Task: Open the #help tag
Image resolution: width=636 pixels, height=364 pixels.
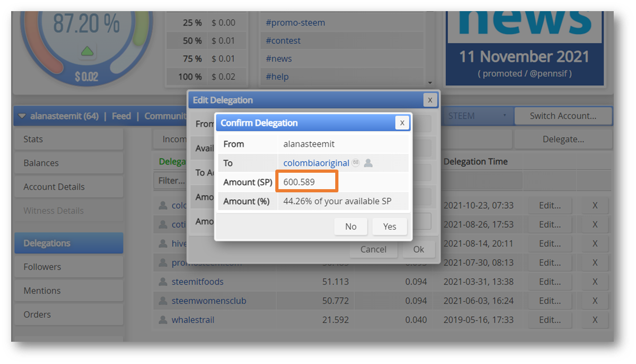Action: [277, 77]
